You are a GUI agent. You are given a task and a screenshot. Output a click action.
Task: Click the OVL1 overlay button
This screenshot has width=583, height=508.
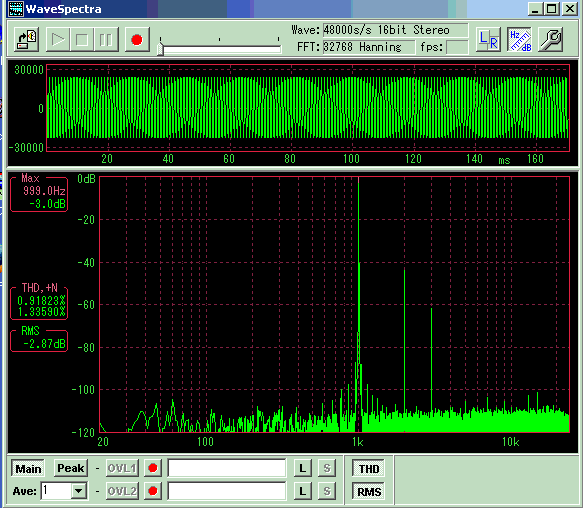[x=122, y=468]
